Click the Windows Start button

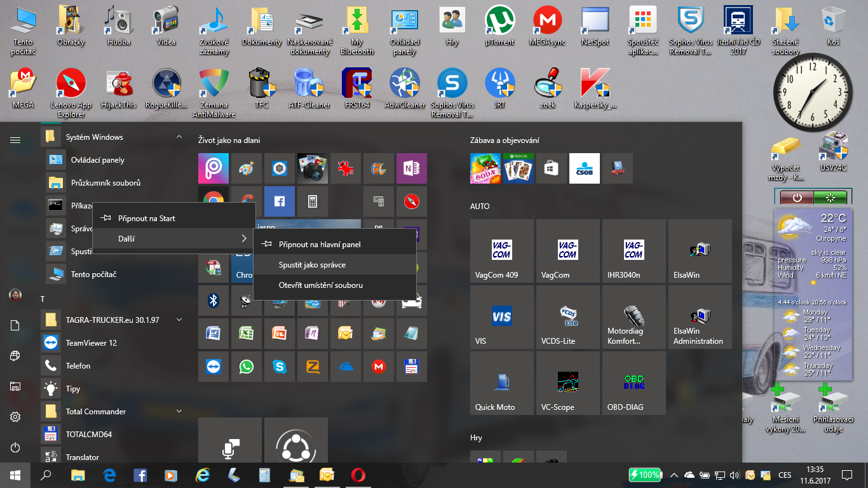pyautogui.click(x=15, y=475)
